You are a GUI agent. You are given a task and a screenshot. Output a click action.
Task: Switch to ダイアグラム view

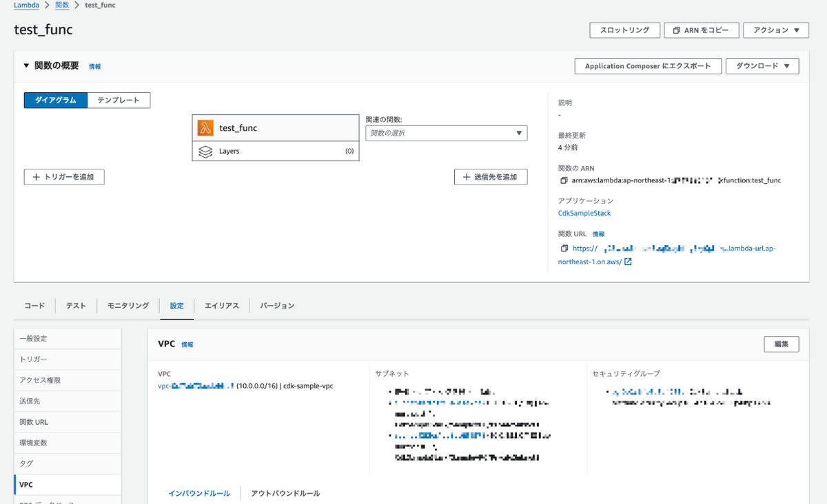coord(56,101)
